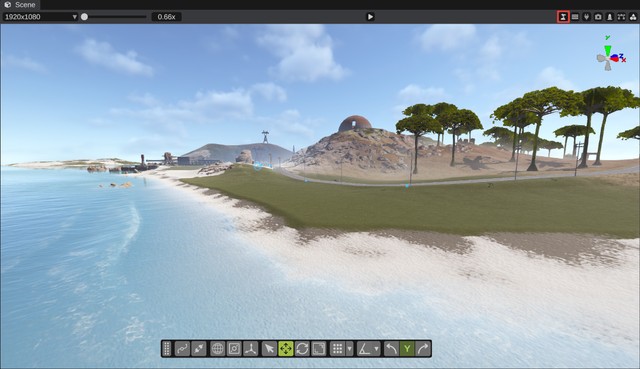Screen dimensions: 640x369
Task: Select the scale tool icon
Action: point(318,349)
